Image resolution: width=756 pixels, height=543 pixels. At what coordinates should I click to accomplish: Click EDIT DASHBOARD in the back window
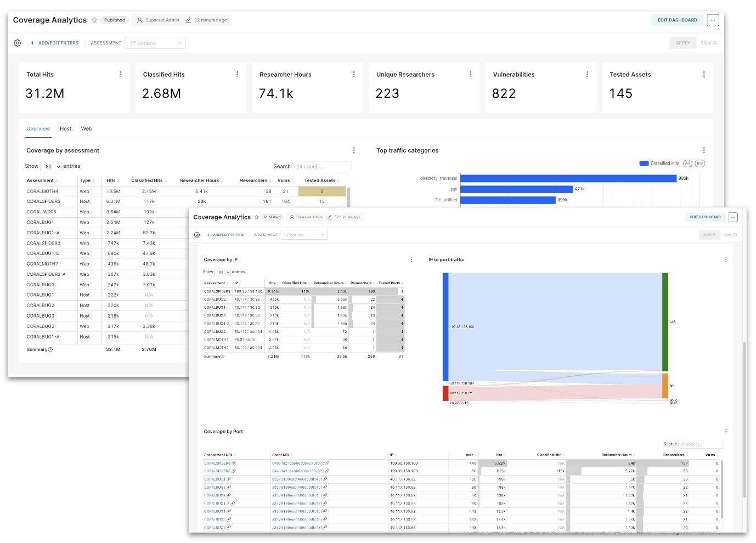(677, 20)
